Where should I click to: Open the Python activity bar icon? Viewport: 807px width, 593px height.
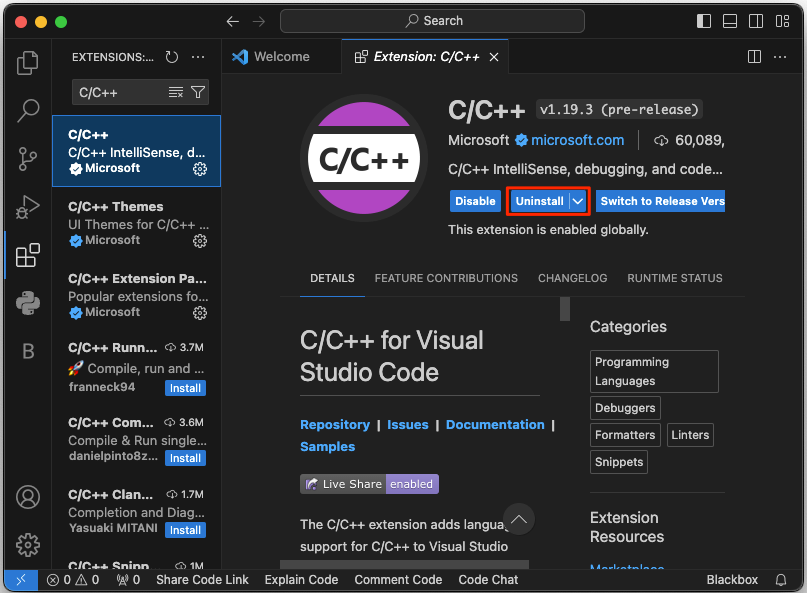click(x=28, y=303)
